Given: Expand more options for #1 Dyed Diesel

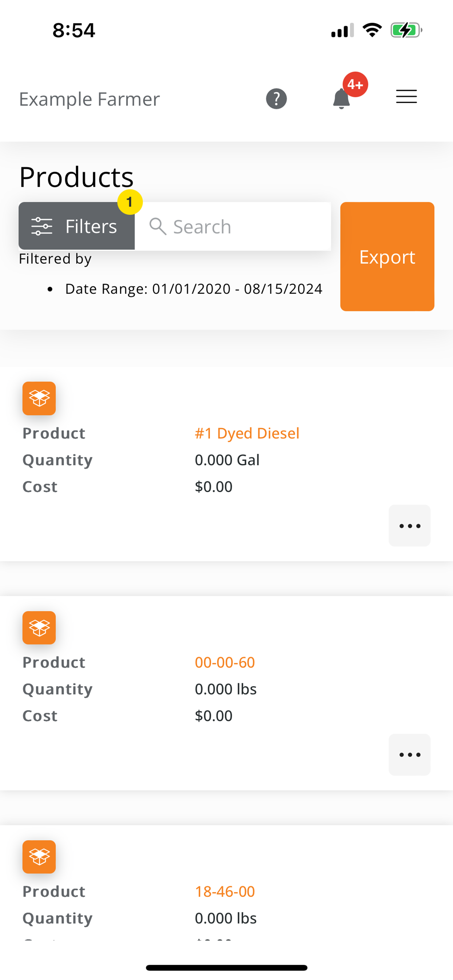Looking at the screenshot, I should (x=409, y=526).
